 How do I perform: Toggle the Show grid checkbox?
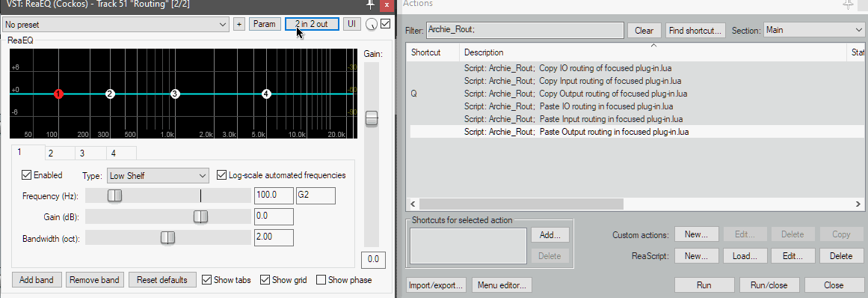(265, 280)
